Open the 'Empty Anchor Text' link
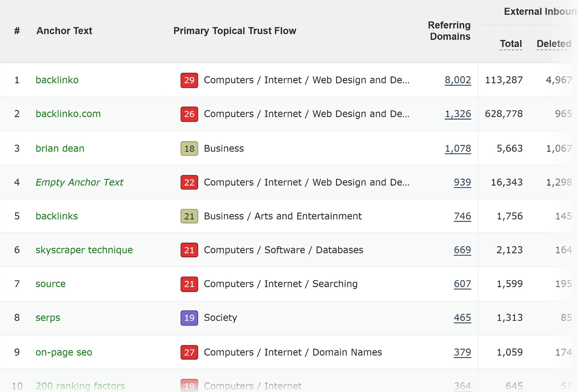Image resolution: width=578 pixels, height=392 pixels. pyautogui.click(x=80, y=182)
